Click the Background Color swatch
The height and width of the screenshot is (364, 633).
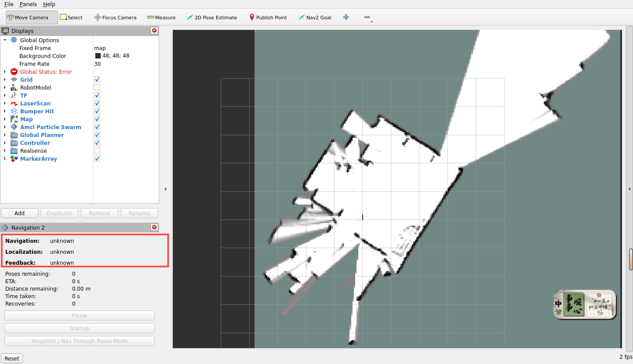(x=98, y=56)
